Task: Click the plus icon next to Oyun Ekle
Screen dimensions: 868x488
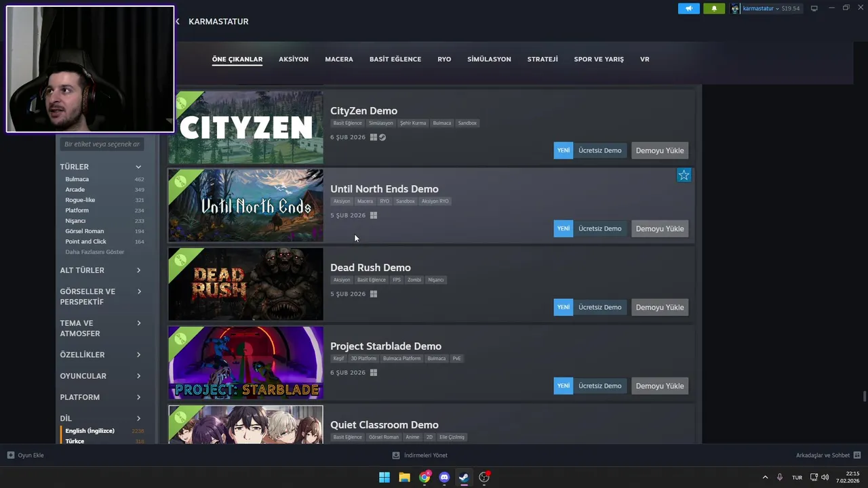Action: [10, 455]
